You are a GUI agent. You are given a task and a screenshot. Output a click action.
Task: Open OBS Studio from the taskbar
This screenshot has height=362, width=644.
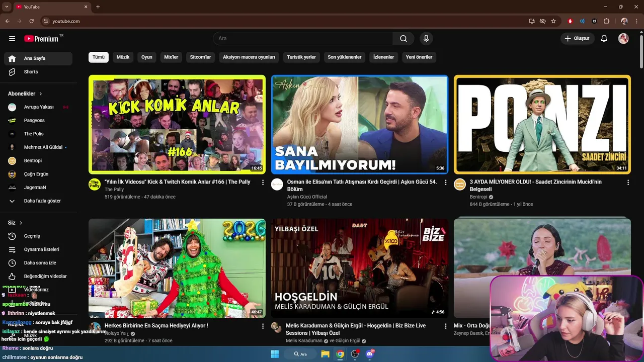[x=355, y=354]
